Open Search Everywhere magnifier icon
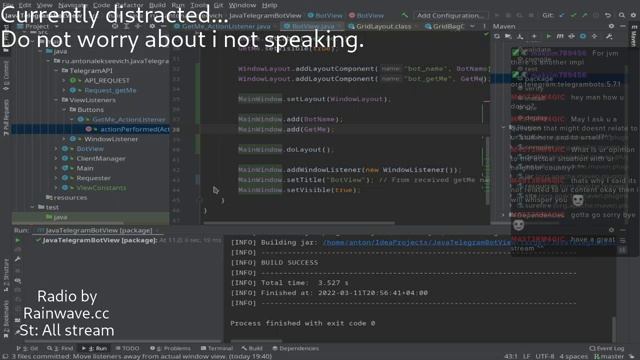The image size is (640, 360). (x=622, y=15)
